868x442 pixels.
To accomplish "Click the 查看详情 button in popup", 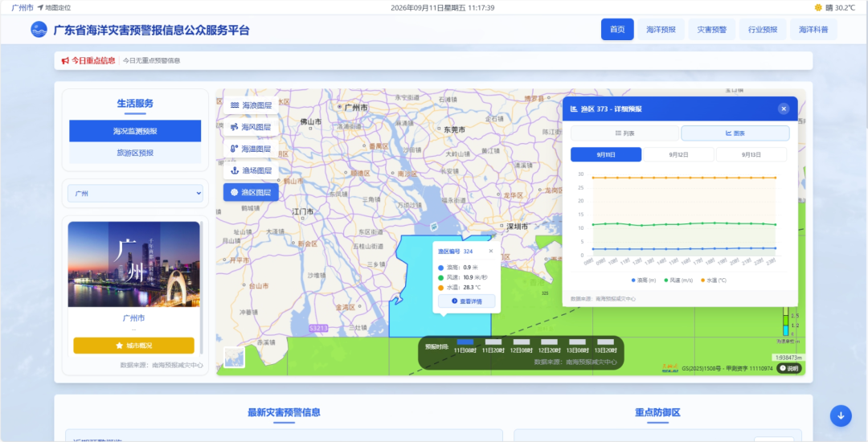I will click(x=467, y=301).
